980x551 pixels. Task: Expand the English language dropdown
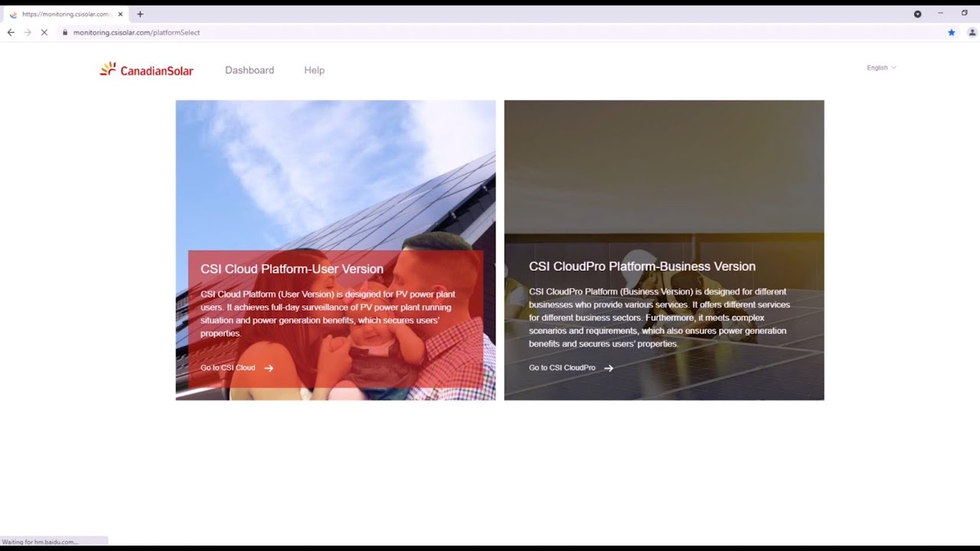click(x=881, y=67)
